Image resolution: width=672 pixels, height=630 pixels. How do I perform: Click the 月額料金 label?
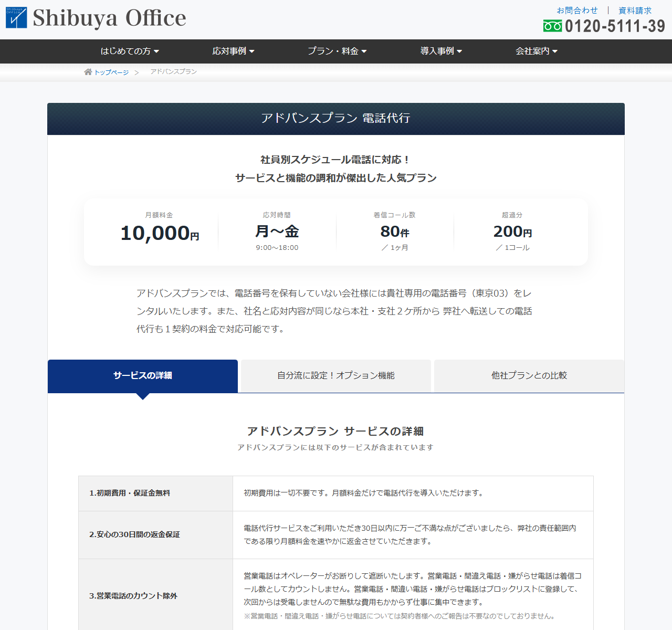tap(159, 215)
